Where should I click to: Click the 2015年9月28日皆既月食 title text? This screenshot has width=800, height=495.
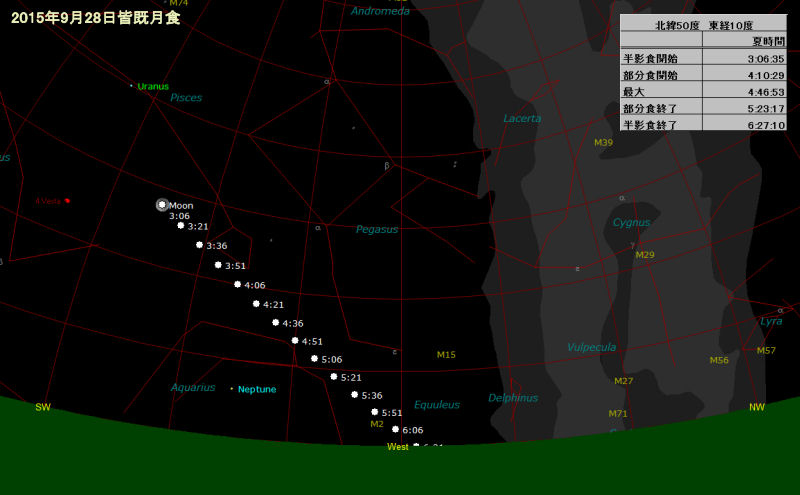[96, 17]
